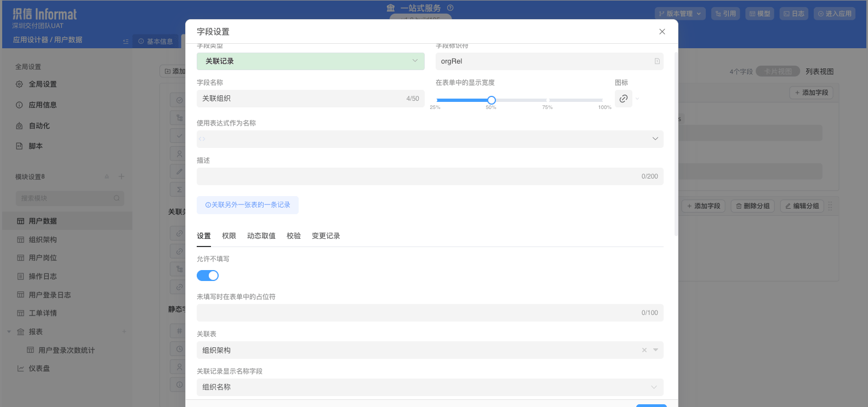Click the copy icon in the orgRel field
Screen dimensions: 868x407
[656, 61]
